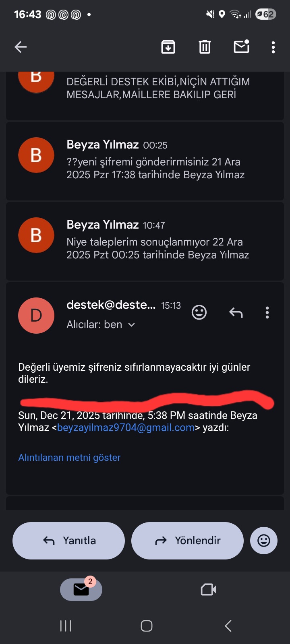Image resolution: width=290 pixels, height=644 pixels.
Task: Open the beyzayilmaz9704@gmail.com email link
Action: coord(126,427)
